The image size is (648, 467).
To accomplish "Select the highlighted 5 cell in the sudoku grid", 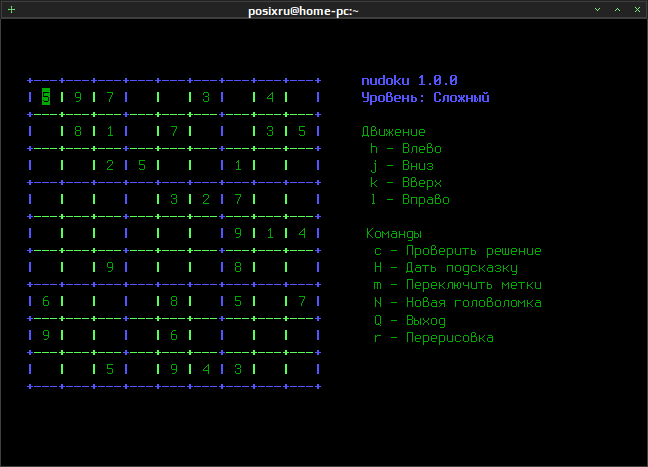I will (x=46, y=97).
